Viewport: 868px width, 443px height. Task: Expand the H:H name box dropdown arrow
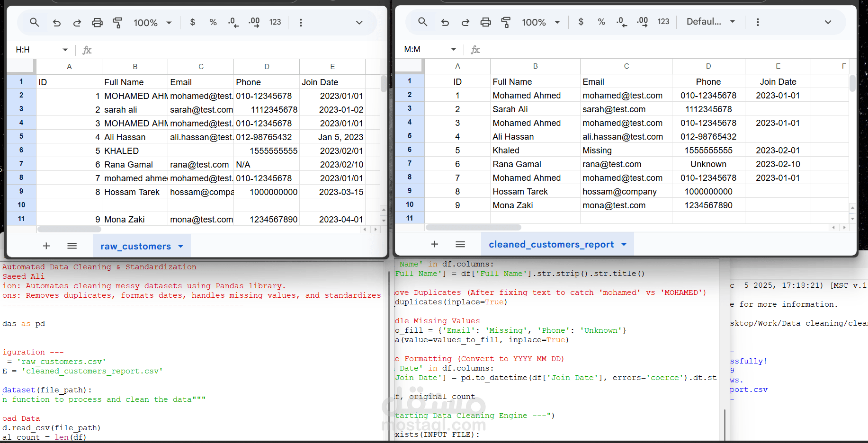point(65,50)
